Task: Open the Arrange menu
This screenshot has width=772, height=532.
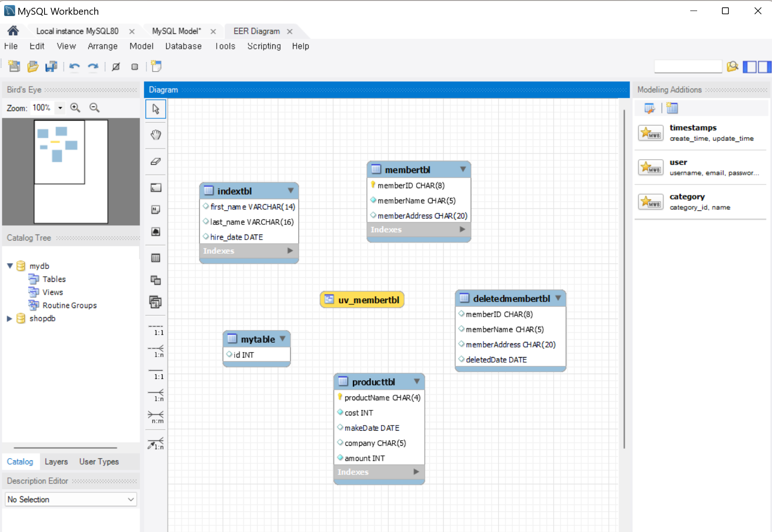Action: [x=103, y=46]
